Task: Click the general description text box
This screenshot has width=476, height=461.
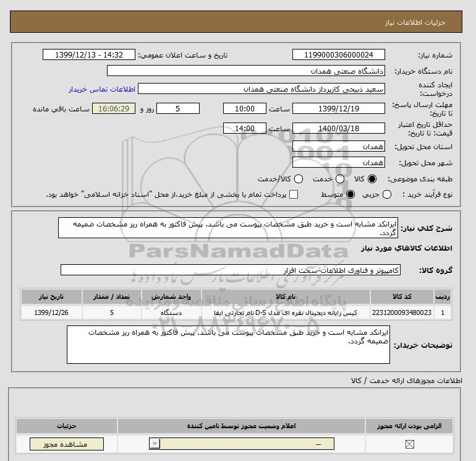Action: (228, 228)
